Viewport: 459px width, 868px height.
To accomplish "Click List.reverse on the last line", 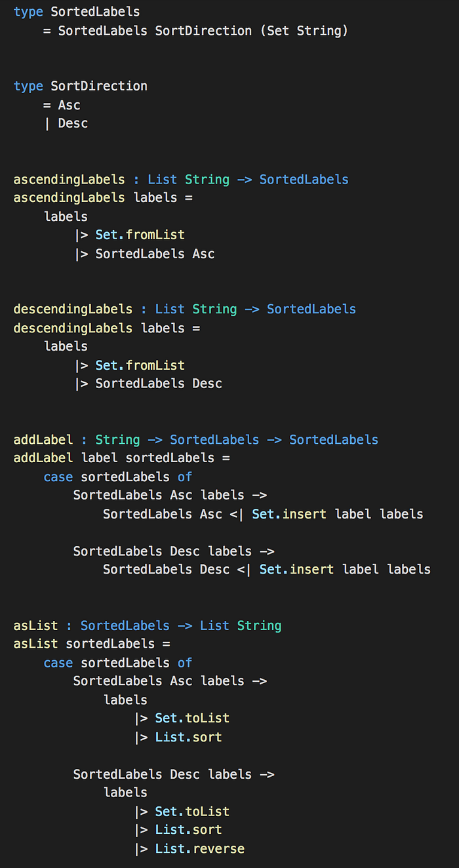I will (x=199, y=849).
